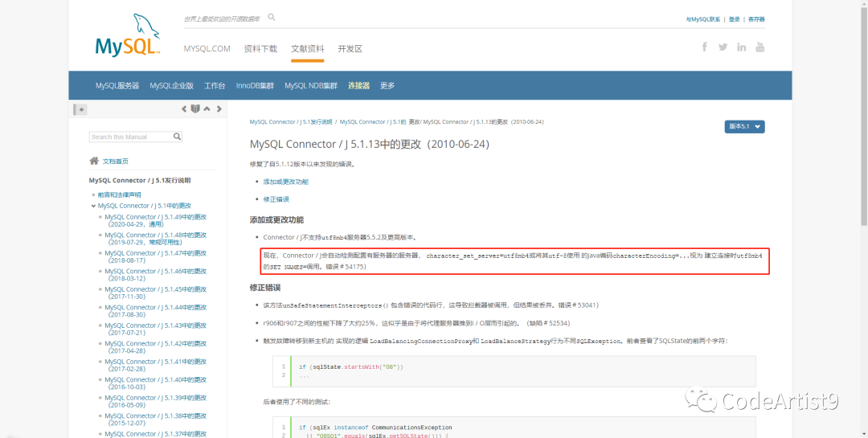Jump to 修正错误 anchor link
The height and width of the screenshot is (438, 868).
(x=276, y=199)
